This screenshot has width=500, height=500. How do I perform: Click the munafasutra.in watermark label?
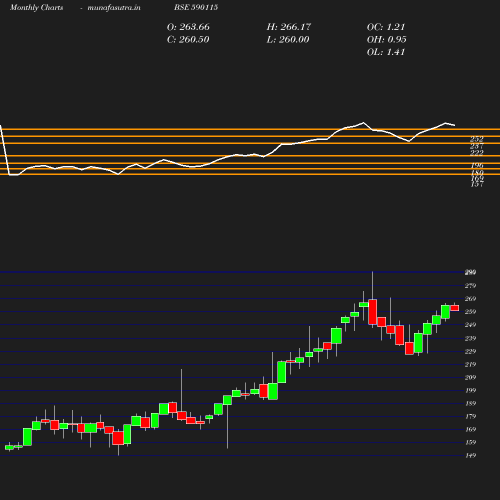coord(114,7)
